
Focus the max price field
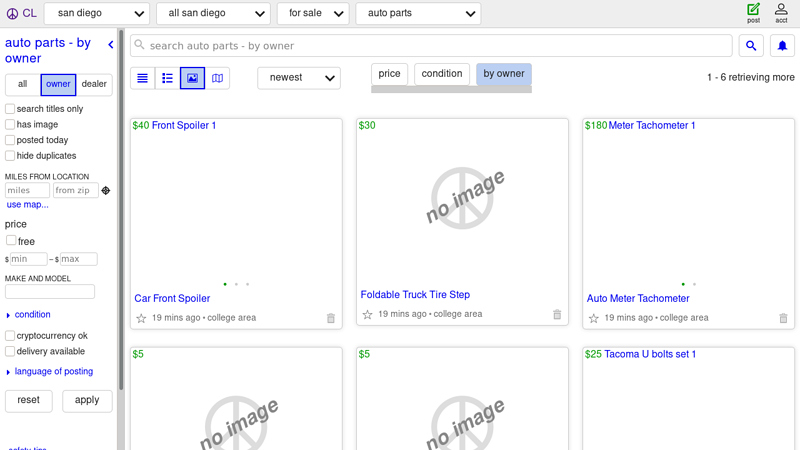tap(79, 259)
